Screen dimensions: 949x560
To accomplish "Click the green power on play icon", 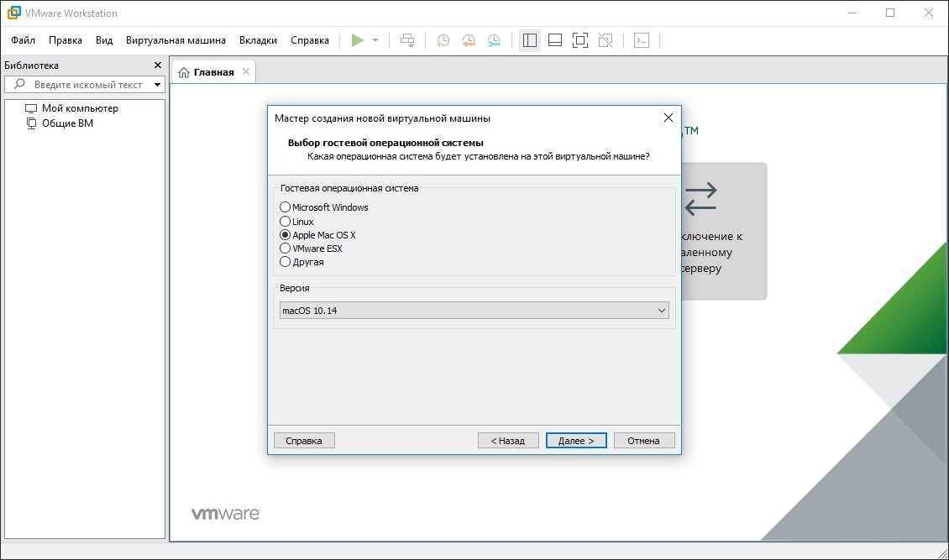I will pyautogui.click(x=358, y=40).
